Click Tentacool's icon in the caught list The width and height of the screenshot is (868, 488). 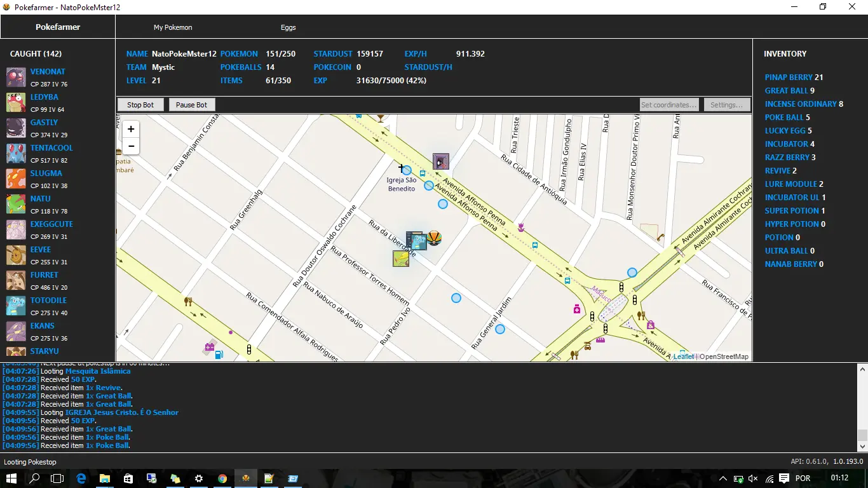(16, 154)
